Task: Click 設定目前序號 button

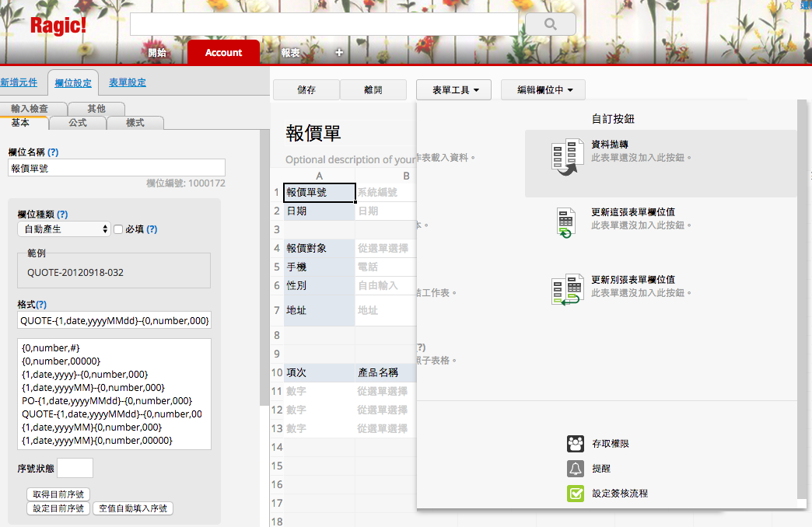Action: click(58, 508)
